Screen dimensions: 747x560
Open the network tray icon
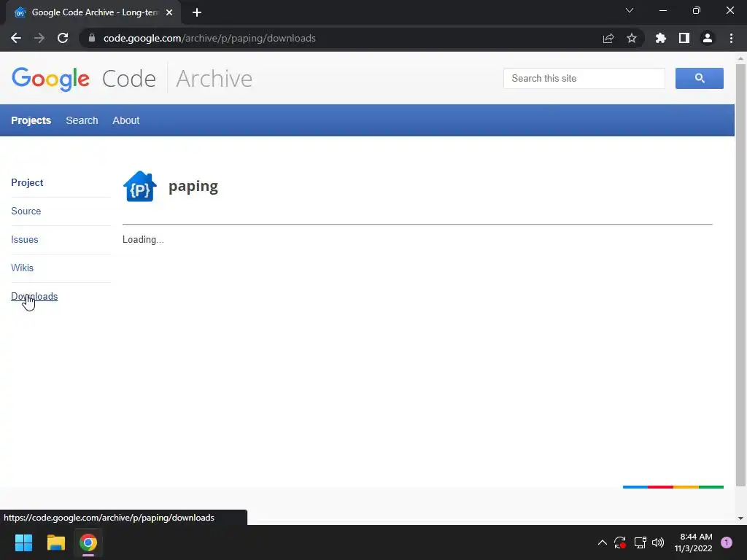tap(640, 542)
